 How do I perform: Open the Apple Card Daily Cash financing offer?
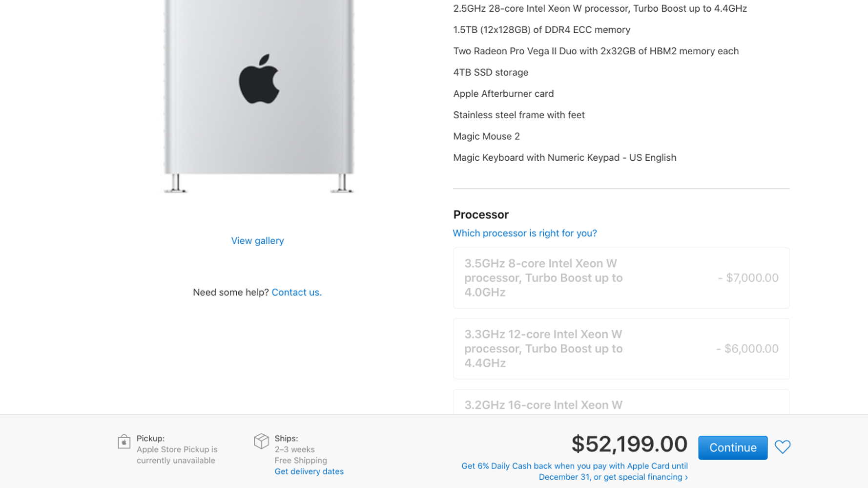pos(574,471)
